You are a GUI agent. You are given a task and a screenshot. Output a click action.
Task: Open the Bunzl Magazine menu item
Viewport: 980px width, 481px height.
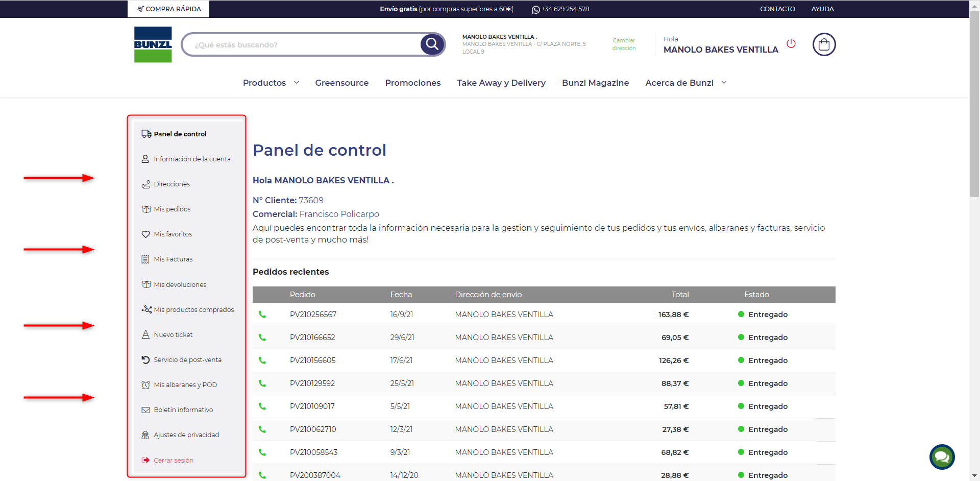click(x=596, y=83)
